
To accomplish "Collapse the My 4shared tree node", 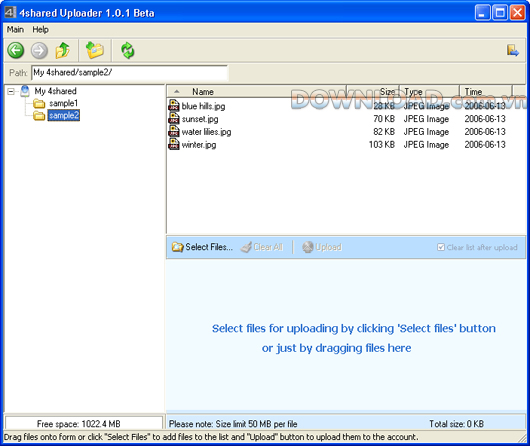I will (x=11, y=91).
